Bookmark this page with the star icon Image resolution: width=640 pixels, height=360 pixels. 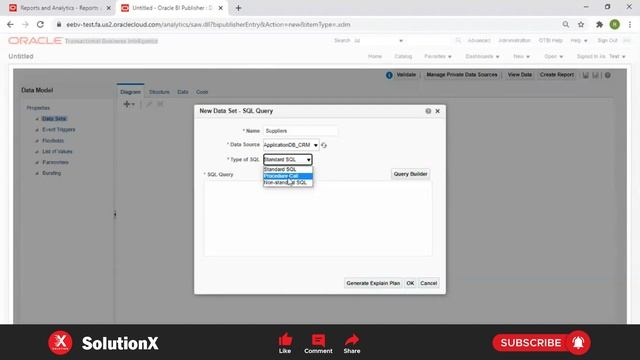581,24
